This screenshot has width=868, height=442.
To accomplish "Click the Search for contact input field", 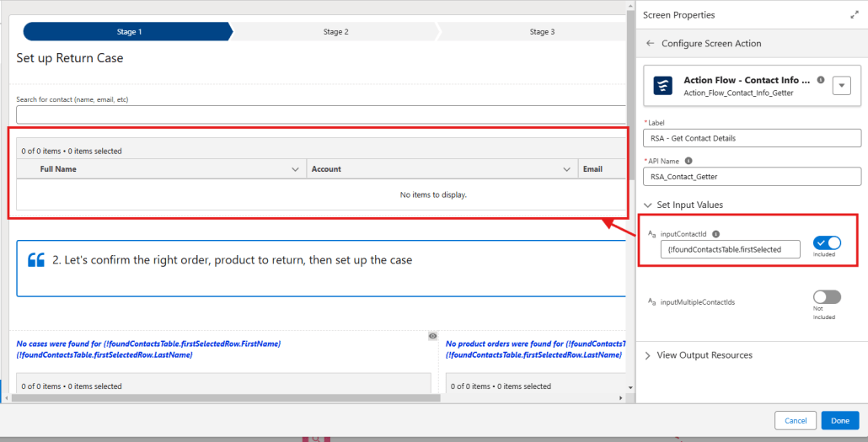I will coord(320,114).
